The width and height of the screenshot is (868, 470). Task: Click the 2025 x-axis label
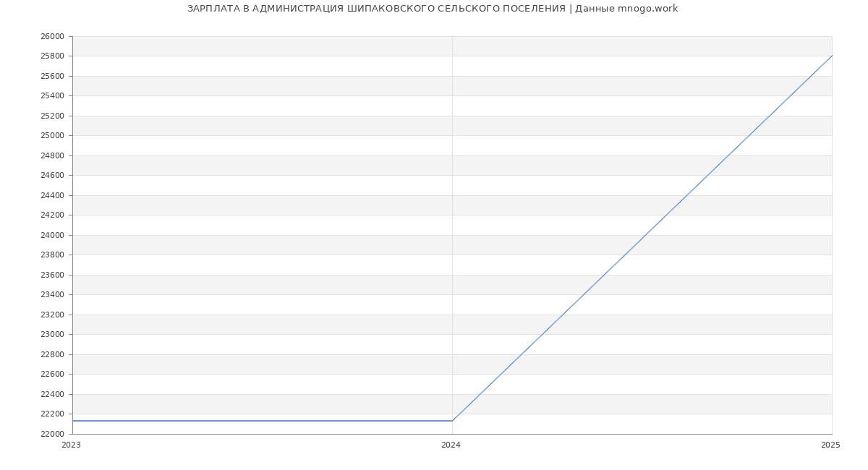pos(830,445)
